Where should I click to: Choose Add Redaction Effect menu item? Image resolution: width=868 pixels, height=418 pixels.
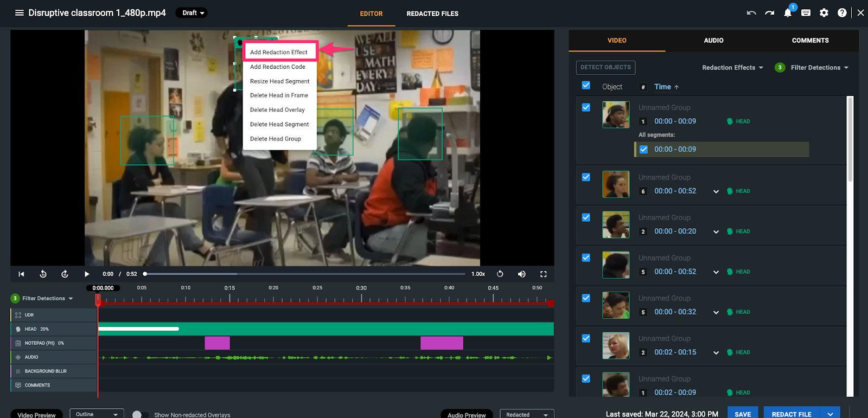click(x=279, y=52)
